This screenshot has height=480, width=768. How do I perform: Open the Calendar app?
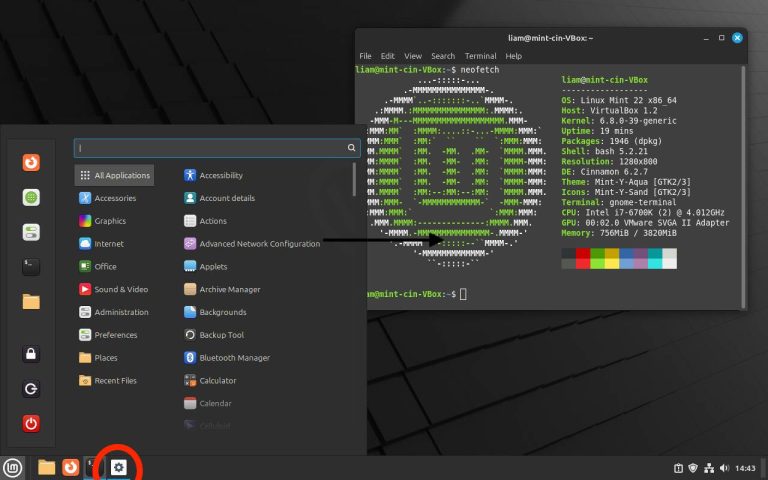(x=208, y=403)
